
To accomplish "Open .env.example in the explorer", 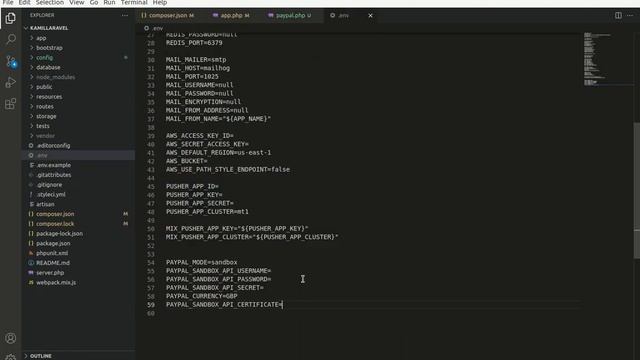I will pyautogui.click(x=53, y=165).
